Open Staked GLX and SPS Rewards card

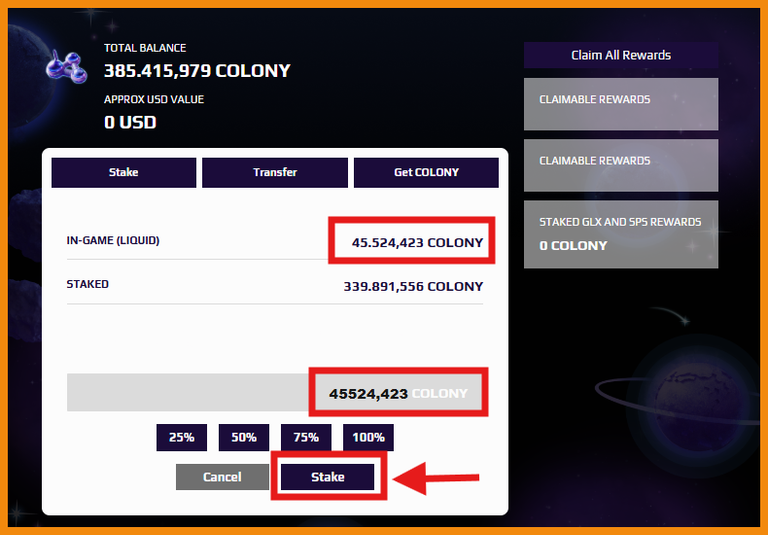coord(621,234)
